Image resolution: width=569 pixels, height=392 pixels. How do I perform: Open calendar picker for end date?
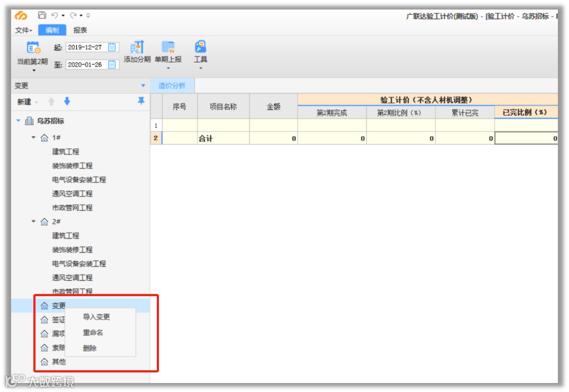tap(112, 65)
